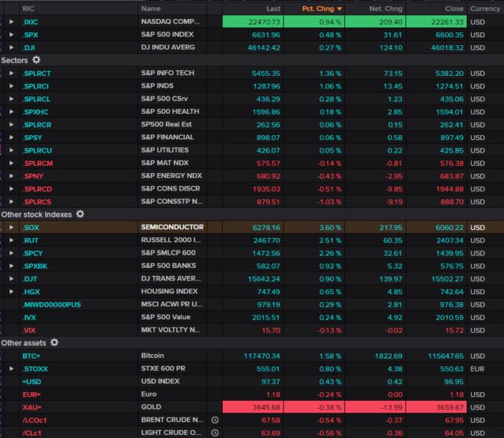Viewport: 504px width, 438px height.
Task: Open the .SPLRCR ticker link
Action: pyautogui.click(x=37, y=125)
